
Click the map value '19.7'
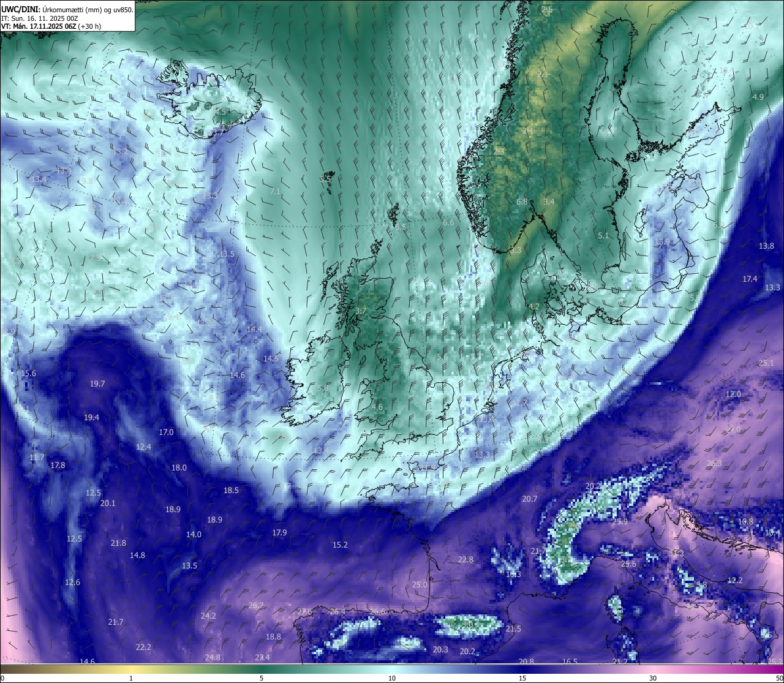pyautogui.click(x=97, y=384)
